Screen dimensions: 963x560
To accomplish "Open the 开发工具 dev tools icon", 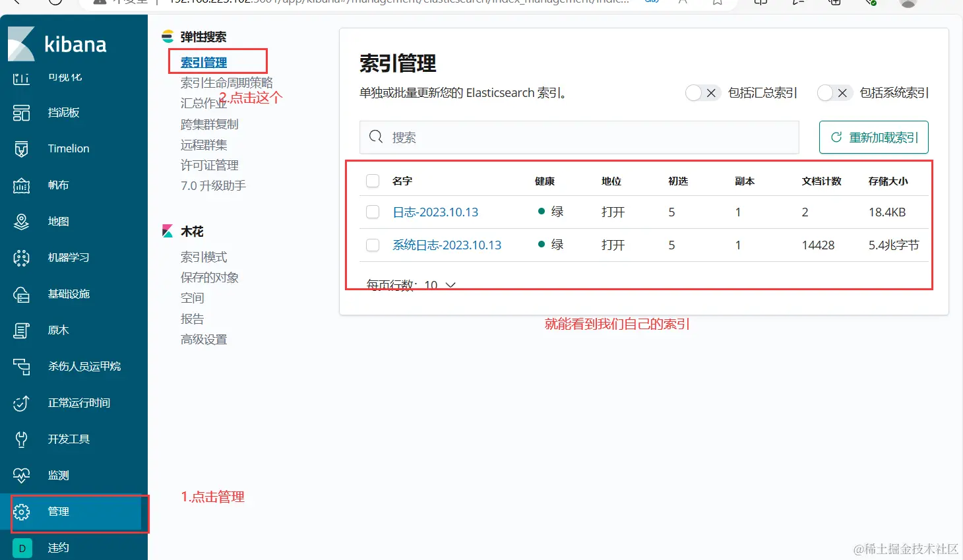I will tap(22, 439).
